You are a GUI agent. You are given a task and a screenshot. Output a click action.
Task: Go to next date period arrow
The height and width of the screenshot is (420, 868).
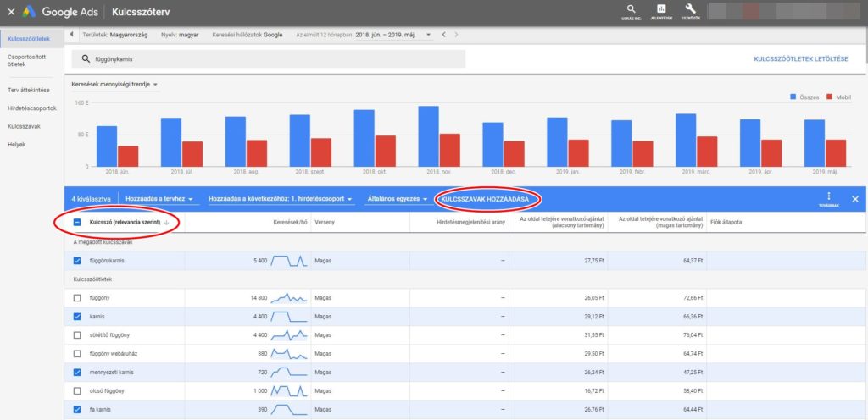click(455, 35)
